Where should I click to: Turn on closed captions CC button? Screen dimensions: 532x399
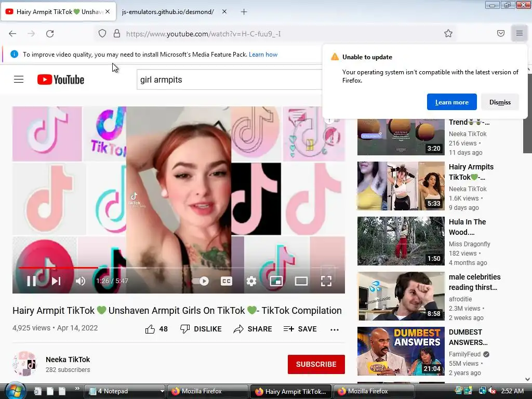tap(227, 281)
